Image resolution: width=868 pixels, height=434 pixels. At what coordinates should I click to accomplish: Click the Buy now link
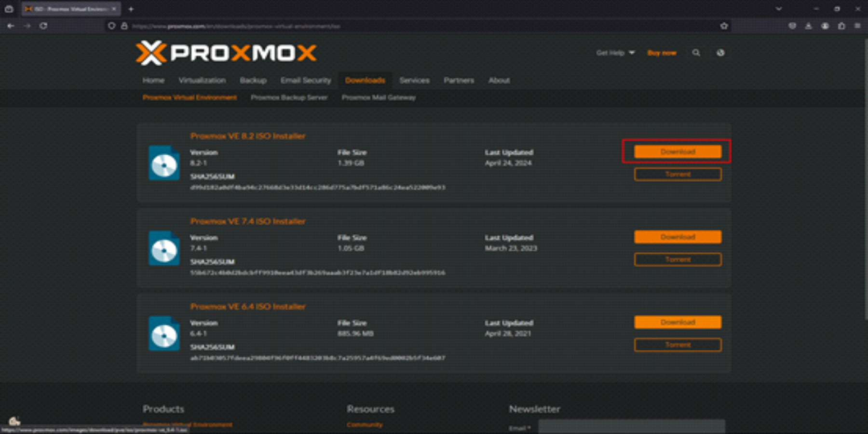(x=662, y=53)
